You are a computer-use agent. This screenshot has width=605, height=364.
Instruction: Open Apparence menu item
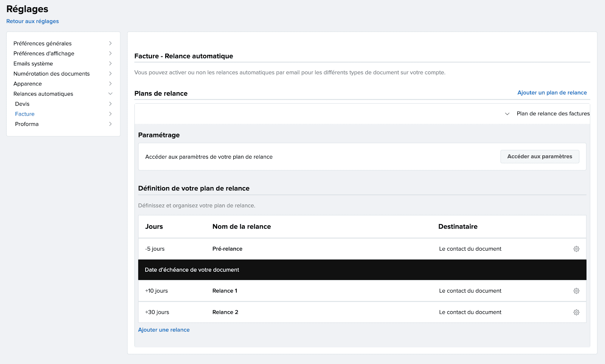point(28,84)
